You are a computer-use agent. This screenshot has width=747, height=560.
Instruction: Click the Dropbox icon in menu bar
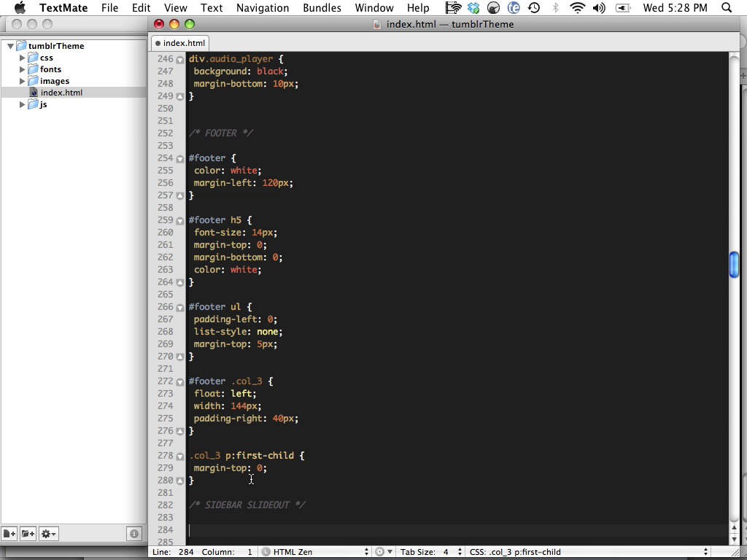[x=473, y=7]
